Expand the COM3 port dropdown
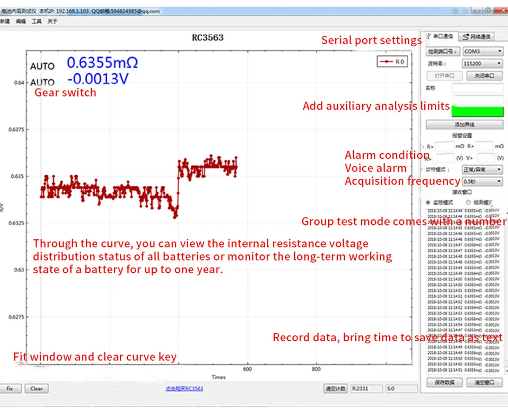Image resolution: width=508 pixels, height=420 pixels. click(x=483, y=51)
